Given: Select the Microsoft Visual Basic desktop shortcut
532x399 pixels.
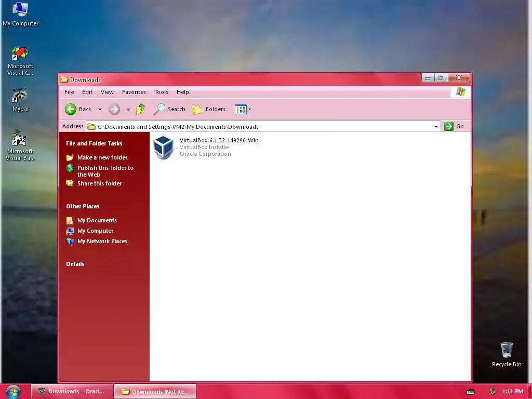Looking at the screenshot, I should (20, 145).
